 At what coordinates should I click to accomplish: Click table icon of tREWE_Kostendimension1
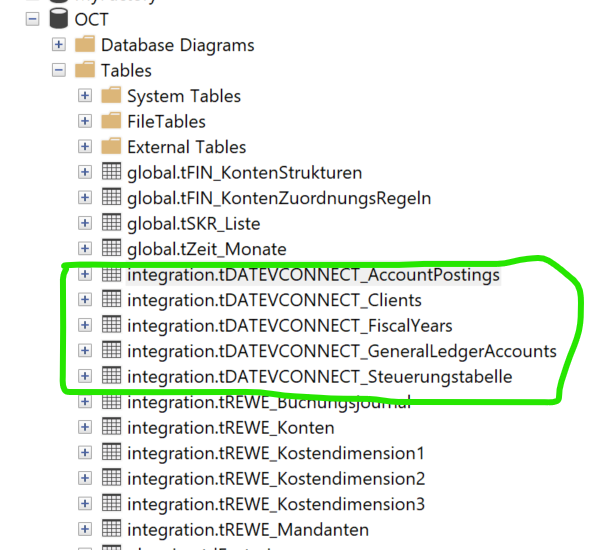coord(111,452)
